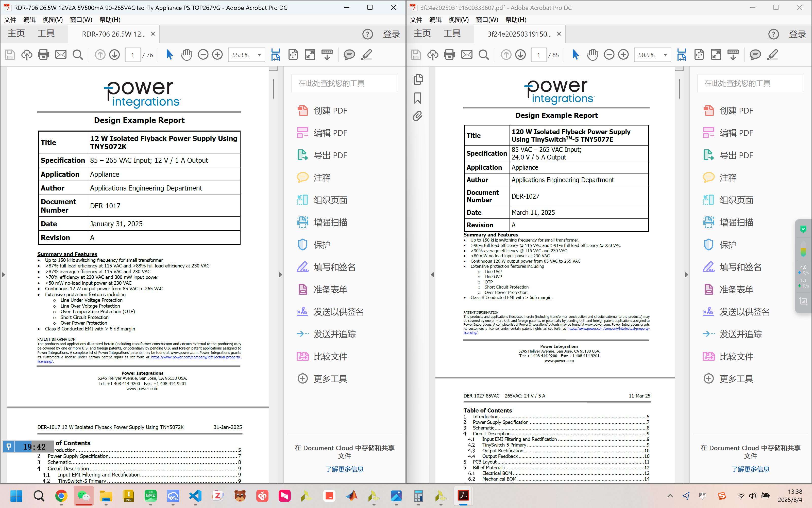Collapse tools pane arrow in right window
The width and height of the screenshot is (812, 508).
pyautogui.click(x=686, y=275)
